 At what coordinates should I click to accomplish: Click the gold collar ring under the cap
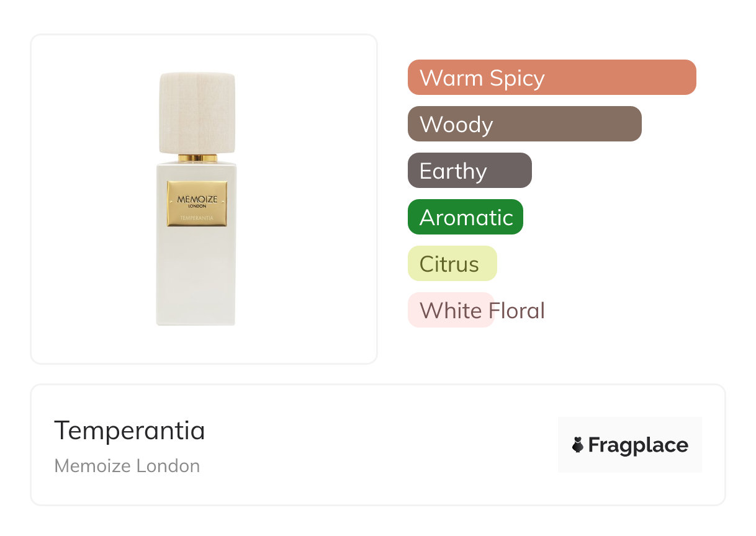197,158
